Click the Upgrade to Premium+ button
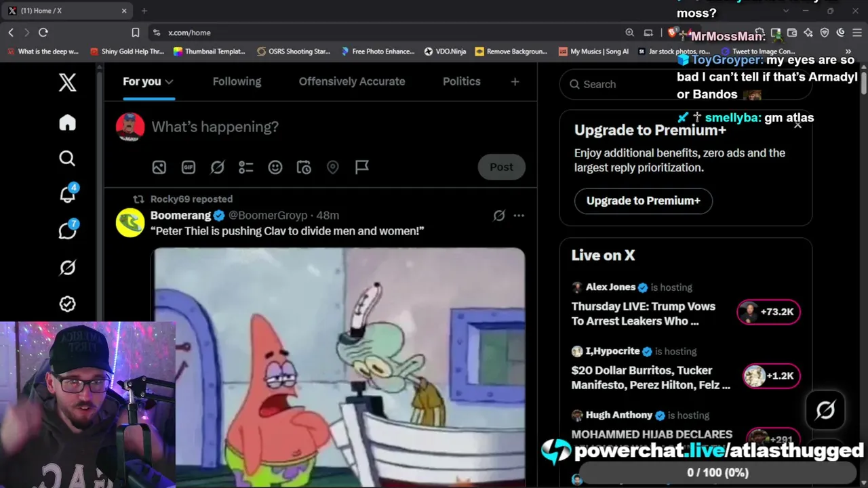Image resolution: width=868 pixels, height=488 pixels. tap(644, 201)
